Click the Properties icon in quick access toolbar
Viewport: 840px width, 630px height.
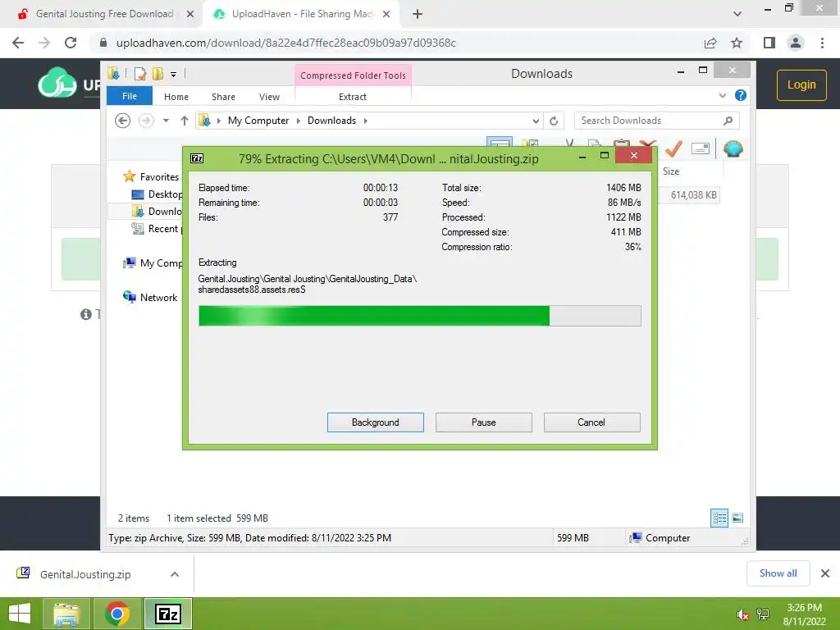pyautogui.click(x=140, y=73)
